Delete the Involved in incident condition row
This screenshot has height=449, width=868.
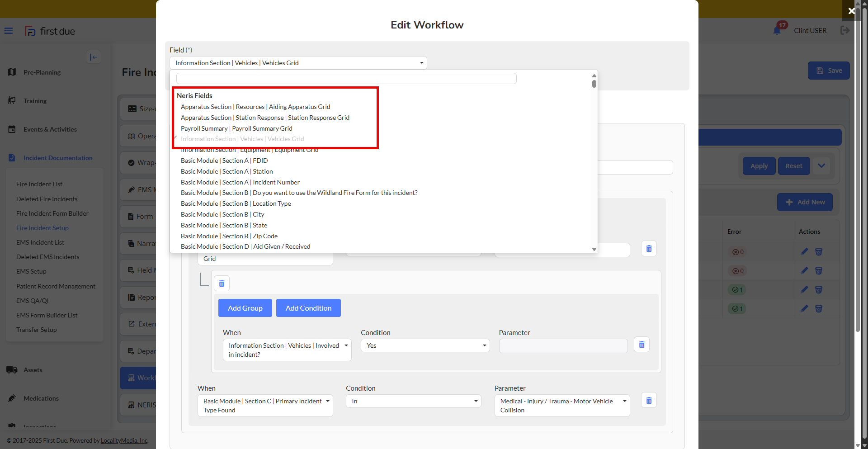[x=642, y=345]
